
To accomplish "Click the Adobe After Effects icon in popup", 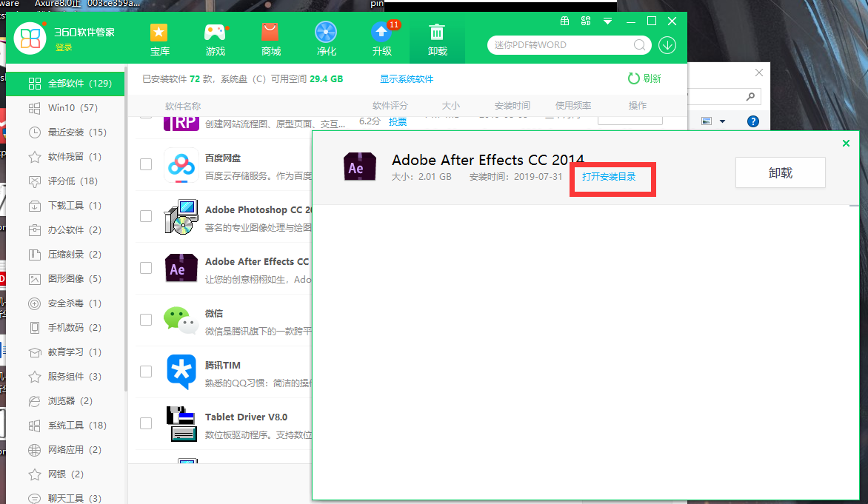I will 360,167.
